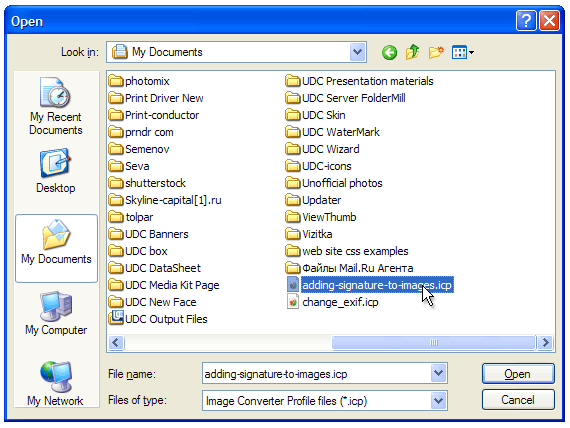Click the horizontal scrollbar left arrow

point(116,343)
